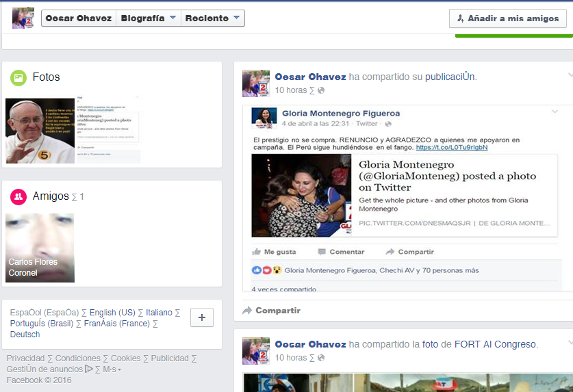The image size is (573, 392).
Task: Click globe privacy icon on first Oesar post
Action: point(321,90)
